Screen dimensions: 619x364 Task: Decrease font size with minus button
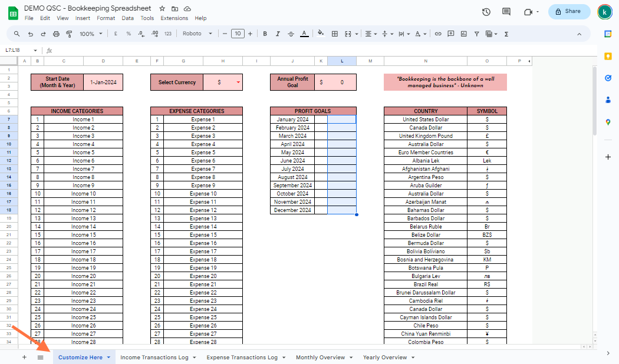tap(225, 34)
